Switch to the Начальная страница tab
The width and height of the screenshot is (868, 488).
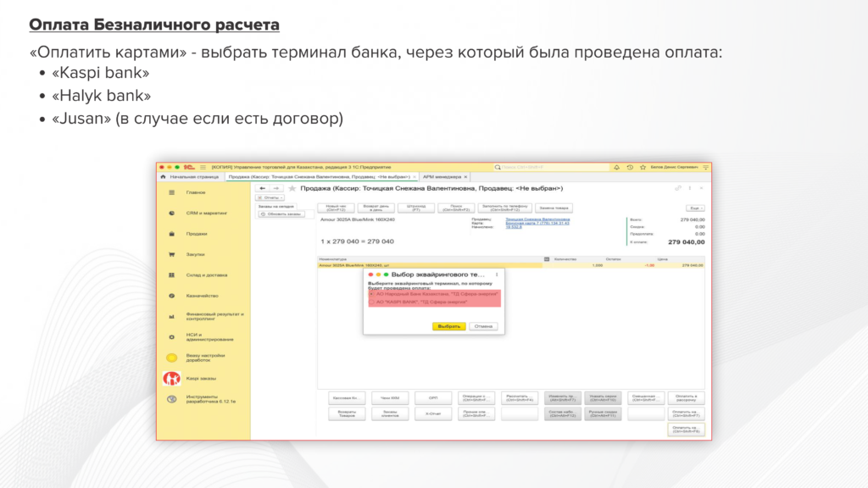point(191,177)
